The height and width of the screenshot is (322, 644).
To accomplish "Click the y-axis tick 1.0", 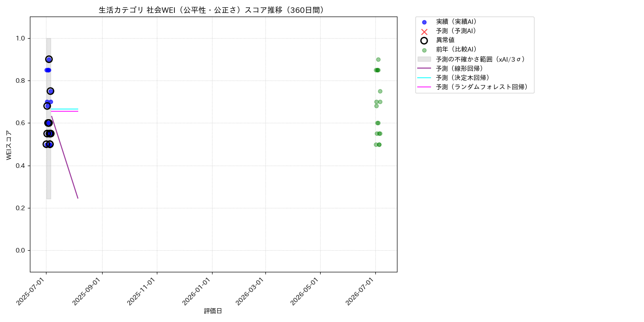I will pos(21,39).
